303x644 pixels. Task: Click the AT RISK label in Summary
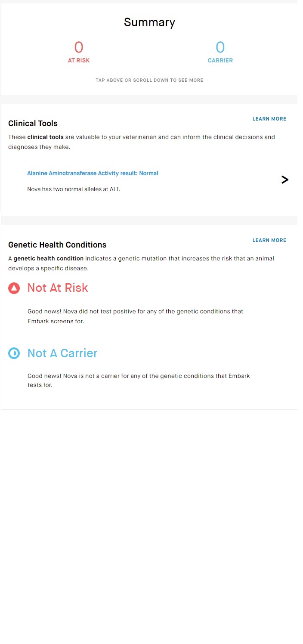coord(79,61)
